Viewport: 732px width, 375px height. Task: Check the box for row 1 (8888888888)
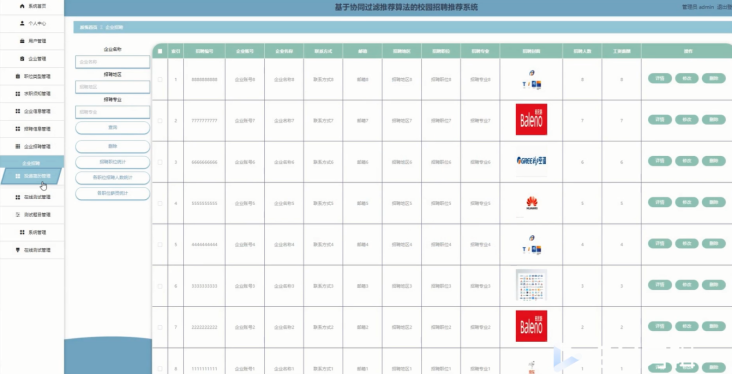(x=160, y=79)
